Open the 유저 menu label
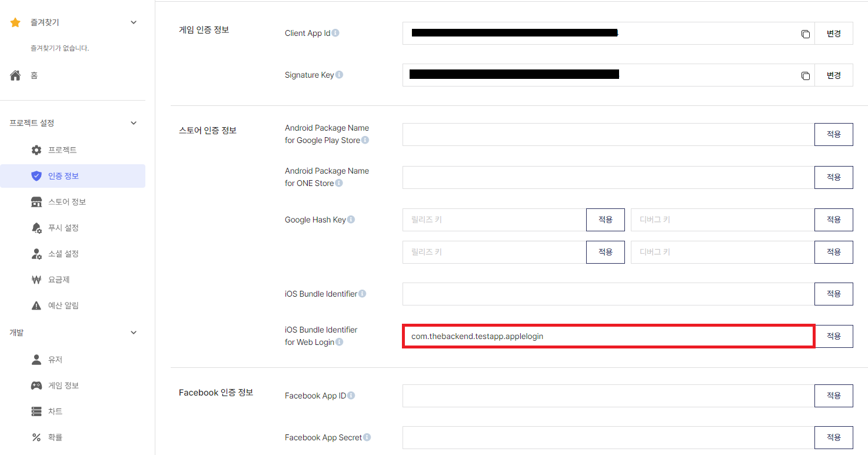 click(x=55, y=360)
